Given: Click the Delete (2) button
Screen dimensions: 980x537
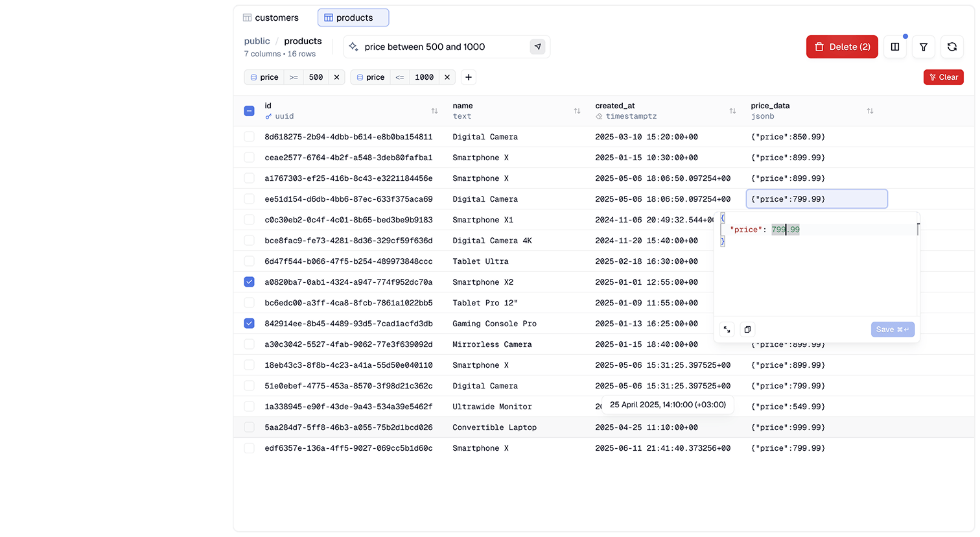Looking at the screenshot, I should (x=842, y=47).
